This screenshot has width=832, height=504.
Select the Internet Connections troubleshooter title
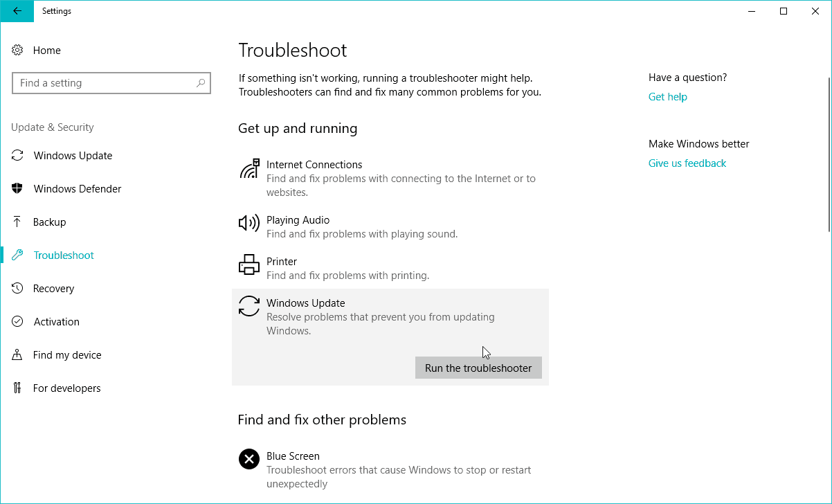[x=314, y=165]
